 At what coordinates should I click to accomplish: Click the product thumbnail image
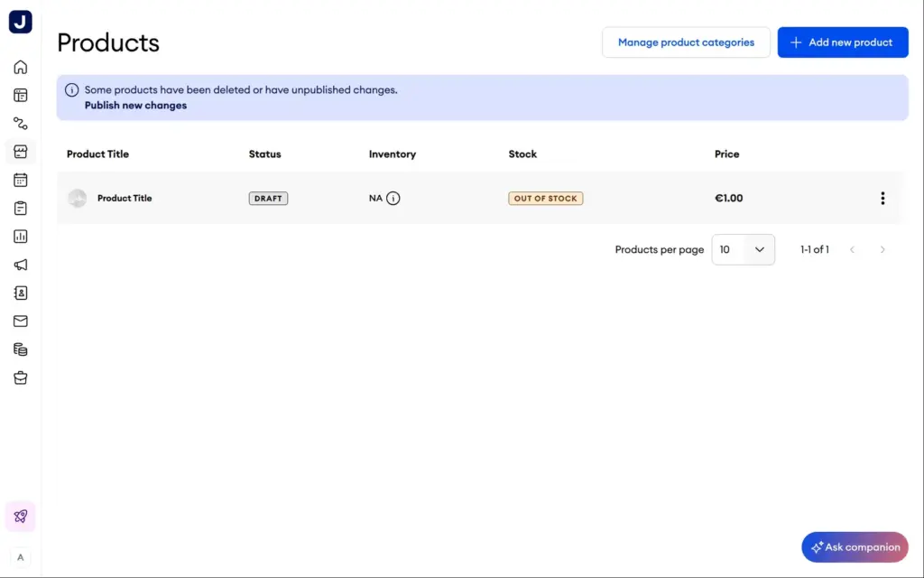(78, 199)
